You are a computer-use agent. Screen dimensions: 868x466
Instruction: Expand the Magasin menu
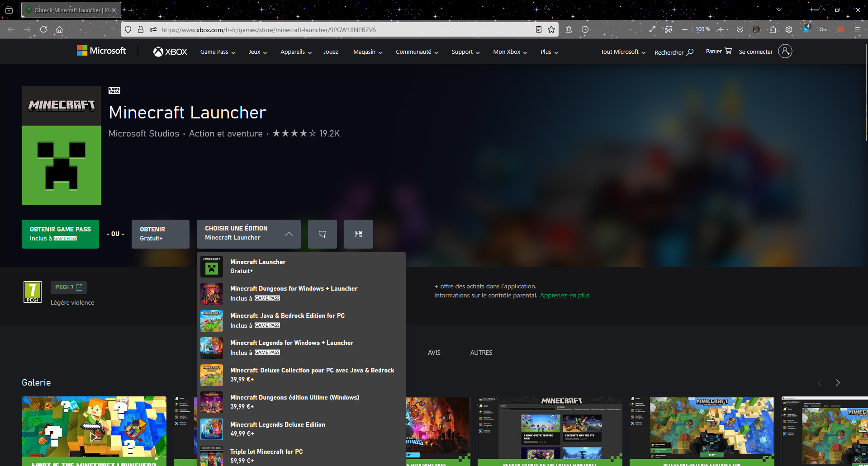click(x=368, y=52)
